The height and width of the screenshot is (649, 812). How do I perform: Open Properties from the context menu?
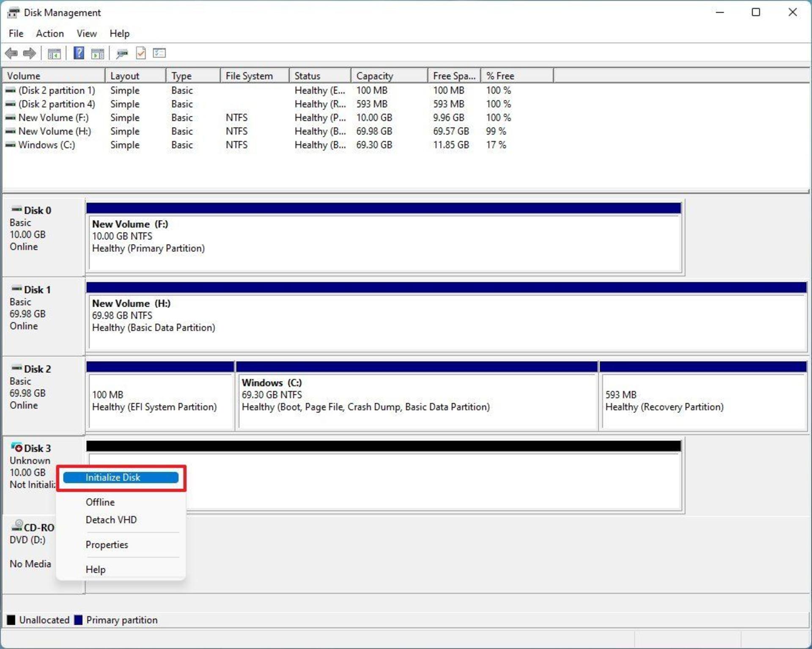107,545
